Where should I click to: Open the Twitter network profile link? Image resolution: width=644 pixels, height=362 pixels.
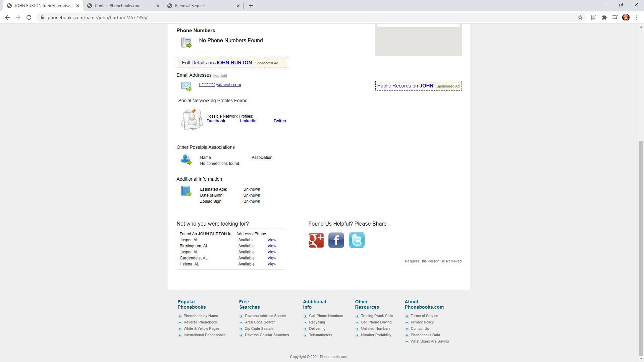coord(280,121)
